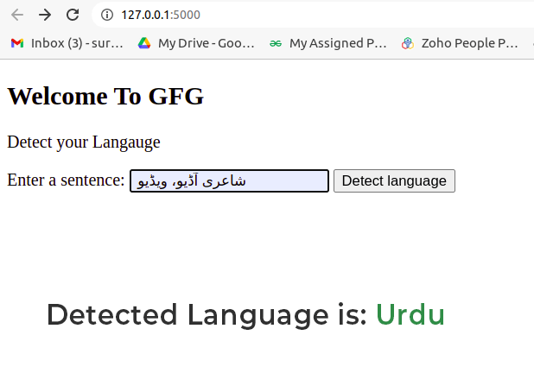Click the Google Drive icon in bookmarks
The height and width of the screenshot is (392, 534).
click(144, 43)
